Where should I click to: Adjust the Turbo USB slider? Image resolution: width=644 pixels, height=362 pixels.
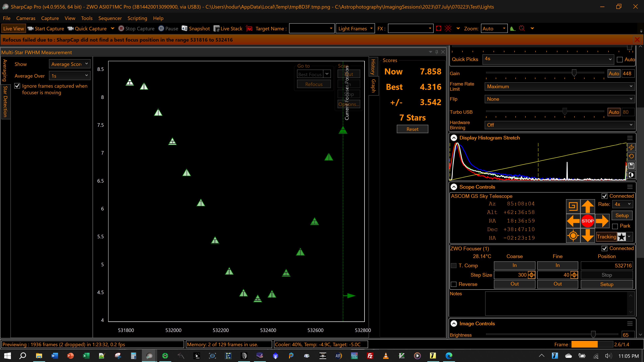[x=565, y=111]
